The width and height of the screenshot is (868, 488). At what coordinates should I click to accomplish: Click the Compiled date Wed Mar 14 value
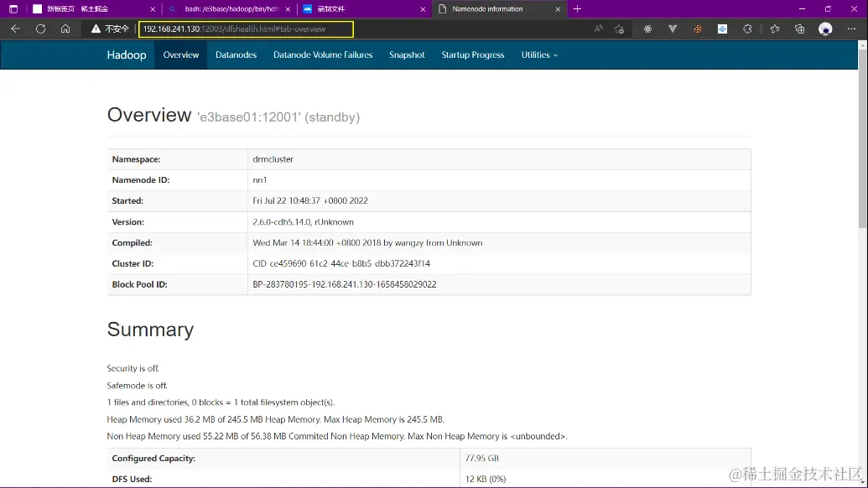(367, 243)
